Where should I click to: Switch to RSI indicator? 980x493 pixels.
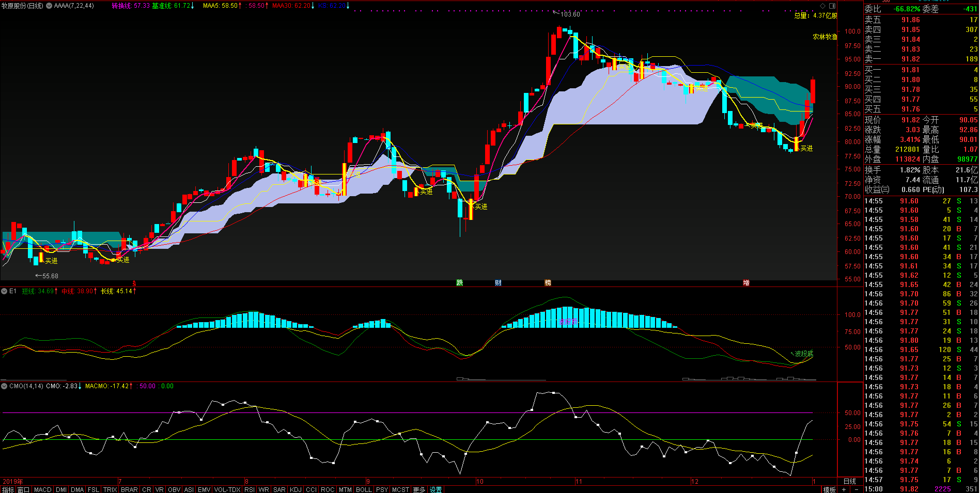250,489
